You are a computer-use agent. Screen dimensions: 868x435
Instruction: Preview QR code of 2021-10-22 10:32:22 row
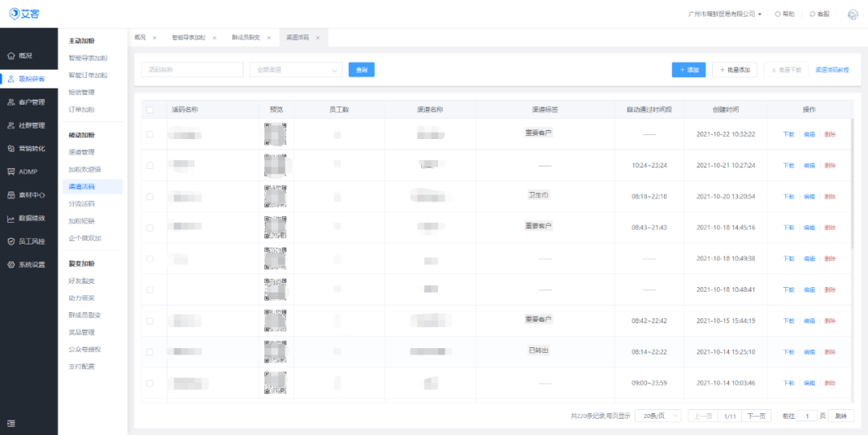[276, 134]
